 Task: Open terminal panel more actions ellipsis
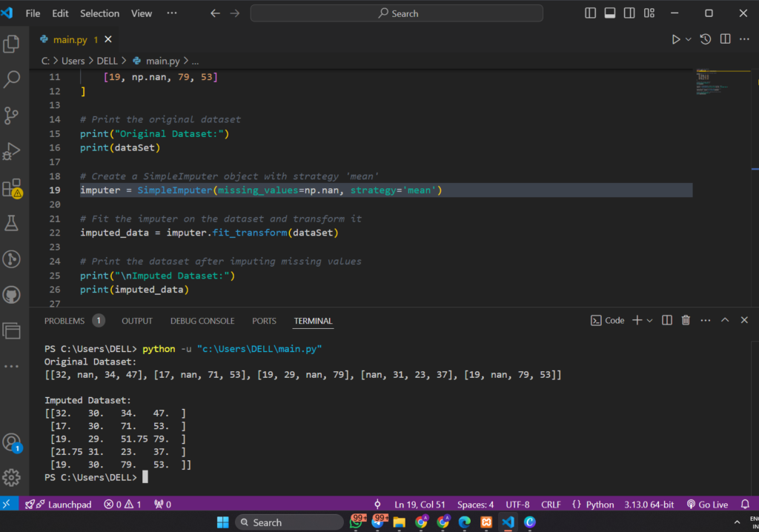(706, 320)
